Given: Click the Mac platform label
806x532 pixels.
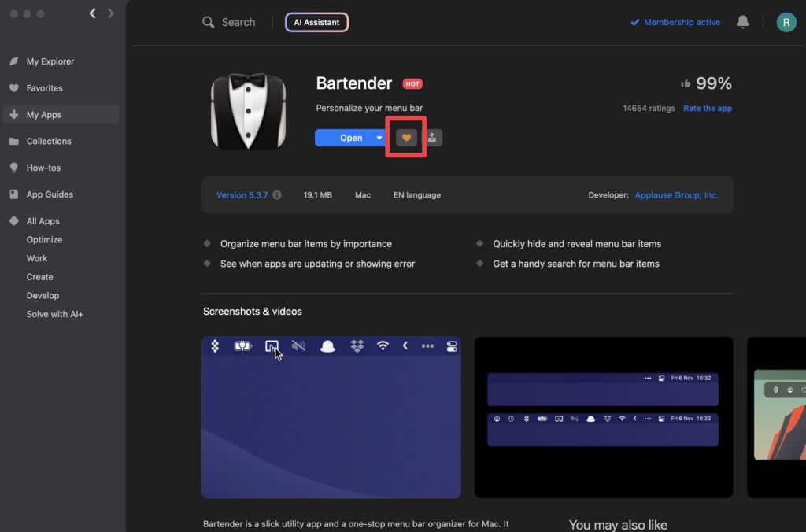Looking at the screenshot, I should pyautogui.click(x=362, y=195).
